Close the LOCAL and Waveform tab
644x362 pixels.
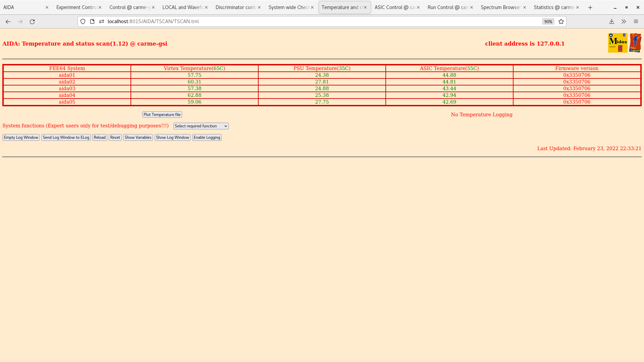tap(206, 7)
